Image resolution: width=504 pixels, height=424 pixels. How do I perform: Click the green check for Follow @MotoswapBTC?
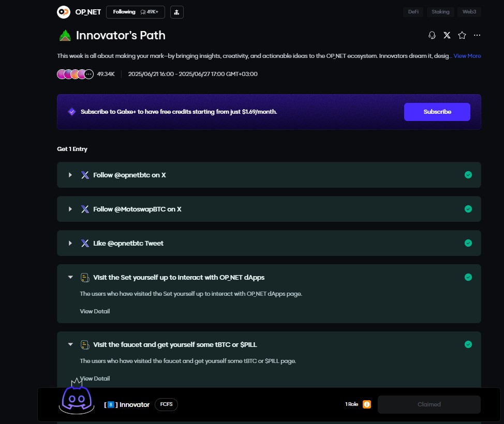coord(468,209)
